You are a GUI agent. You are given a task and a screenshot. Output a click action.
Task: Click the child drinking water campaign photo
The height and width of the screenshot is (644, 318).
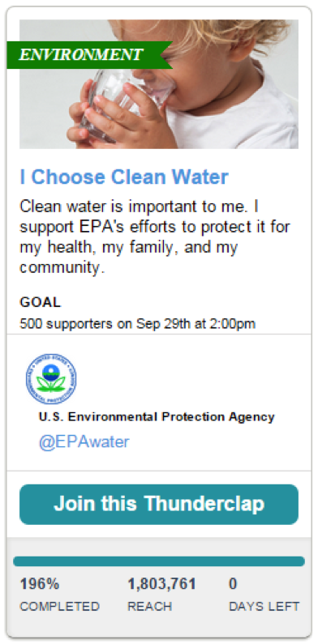pos(159,84)
